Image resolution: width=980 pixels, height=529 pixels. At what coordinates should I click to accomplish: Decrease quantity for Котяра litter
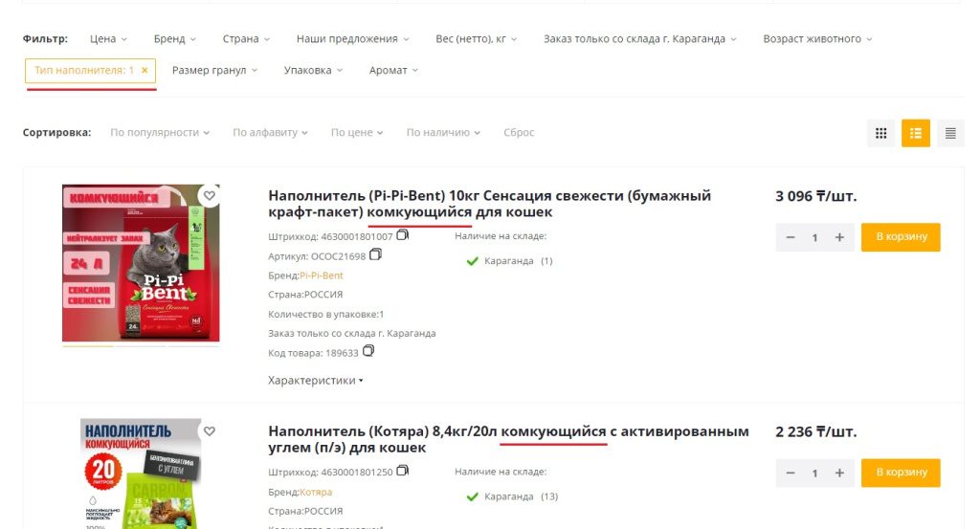point(790,473)
